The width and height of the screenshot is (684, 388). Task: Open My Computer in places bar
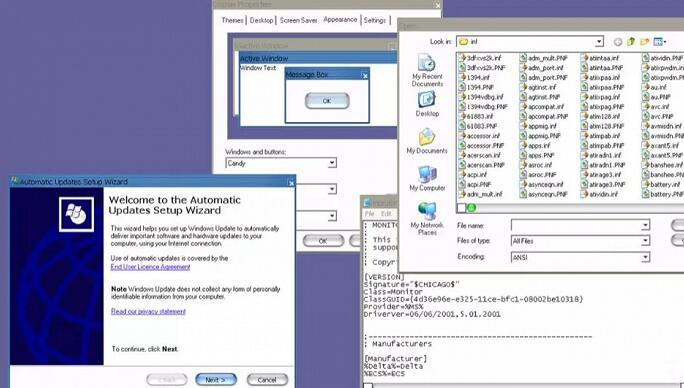pos(427,179)
